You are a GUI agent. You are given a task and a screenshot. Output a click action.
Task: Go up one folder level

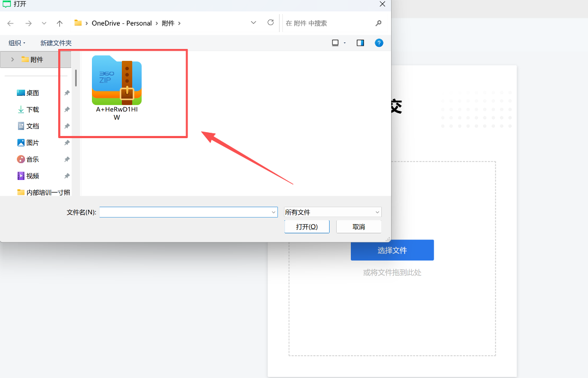click(x=60, y=23)
